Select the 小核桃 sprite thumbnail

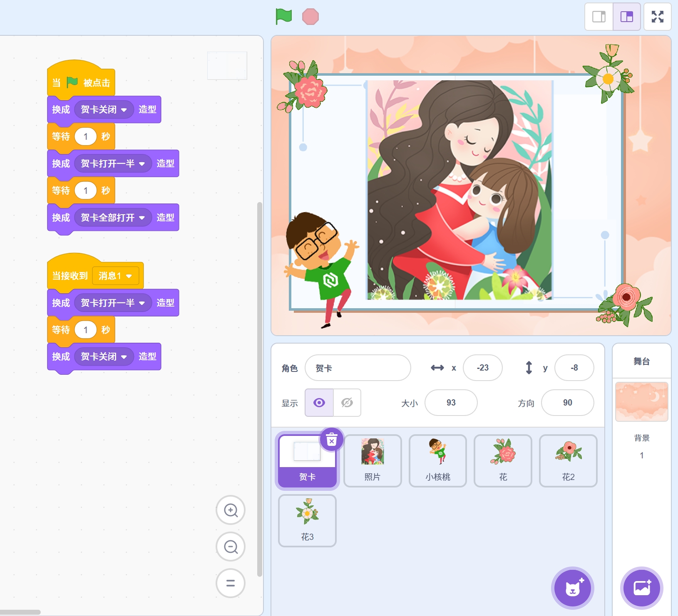point(438,460)
